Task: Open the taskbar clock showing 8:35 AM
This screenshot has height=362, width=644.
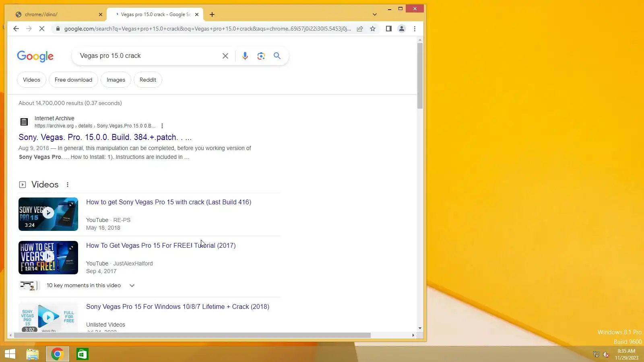Action: (626, 354)
